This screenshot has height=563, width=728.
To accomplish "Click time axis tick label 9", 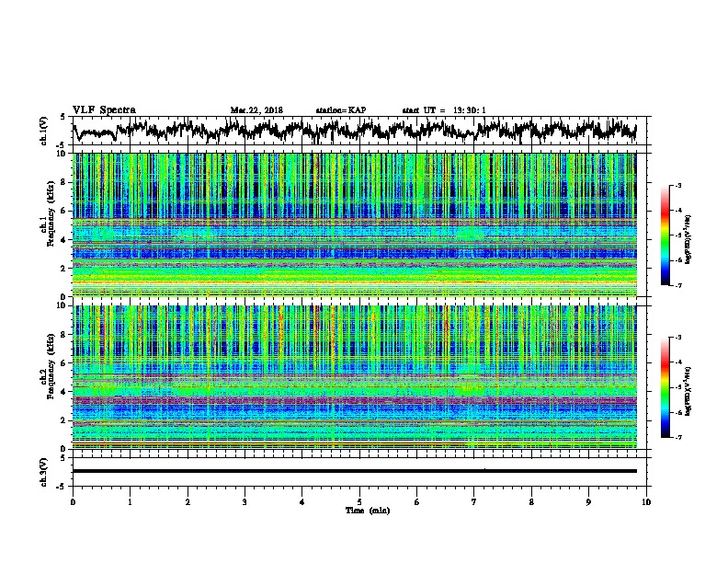I will pyautogui.click(x=588, y=502).
